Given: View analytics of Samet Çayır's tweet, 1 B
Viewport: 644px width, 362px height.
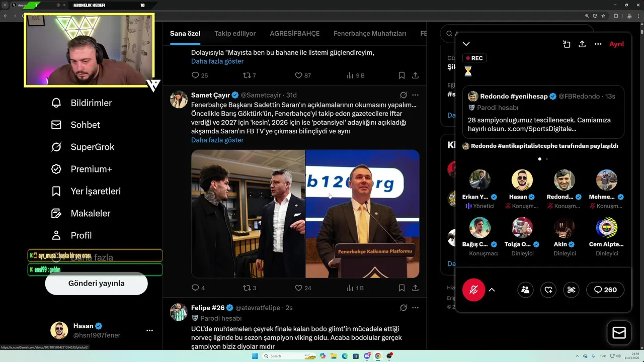Looking at the screenshot, I should click(355, 288).
